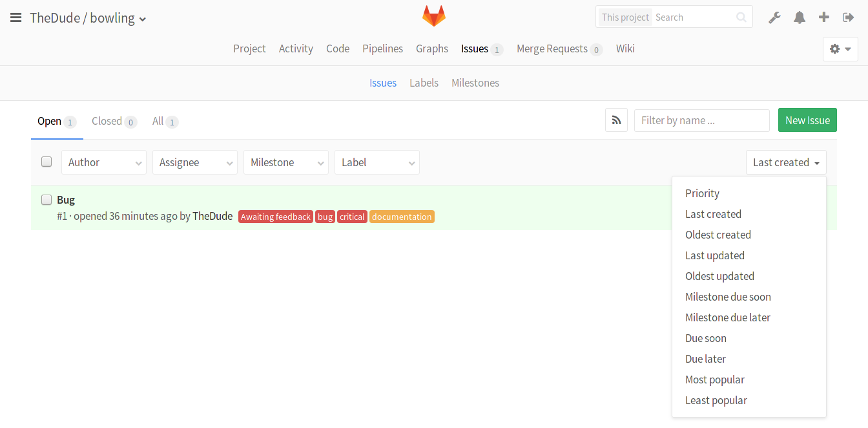This screenshot has height=428, width=868.
Task: Open the Author filter dropdown
Action: click(x=103, y=162)
